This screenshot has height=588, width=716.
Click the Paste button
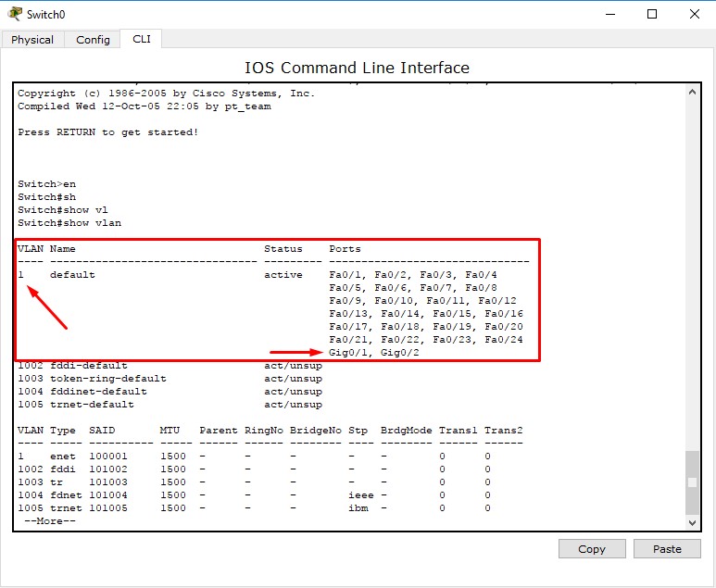point(667,549)
